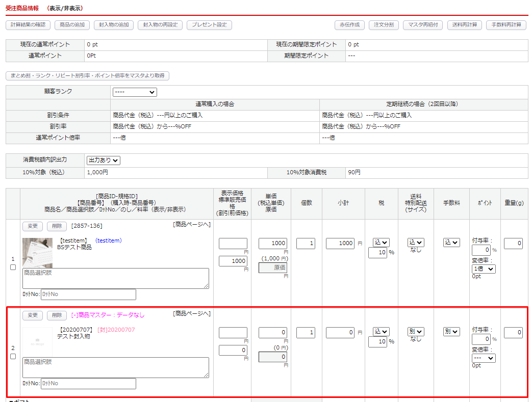Open プレゼント設定 settings
Screen dimensions: 532x402
click(x=209, y=25)
